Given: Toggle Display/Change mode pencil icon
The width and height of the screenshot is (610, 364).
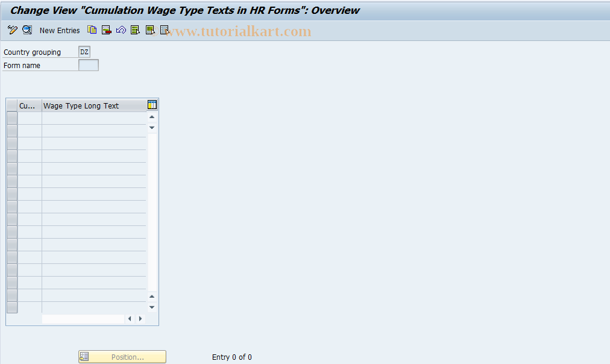Looking at the screenshot, I should pos(13,30).
